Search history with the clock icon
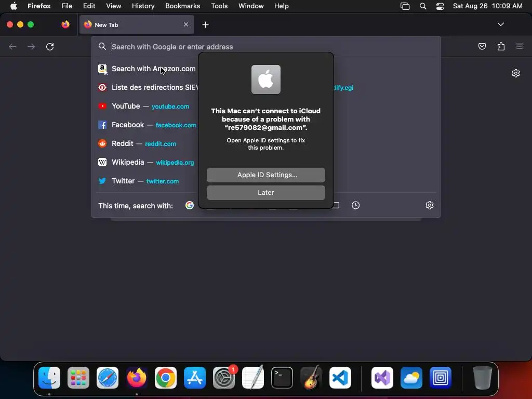Image resolution: width=532 pixels, height=399 pixels. click(x=355, y=205)
